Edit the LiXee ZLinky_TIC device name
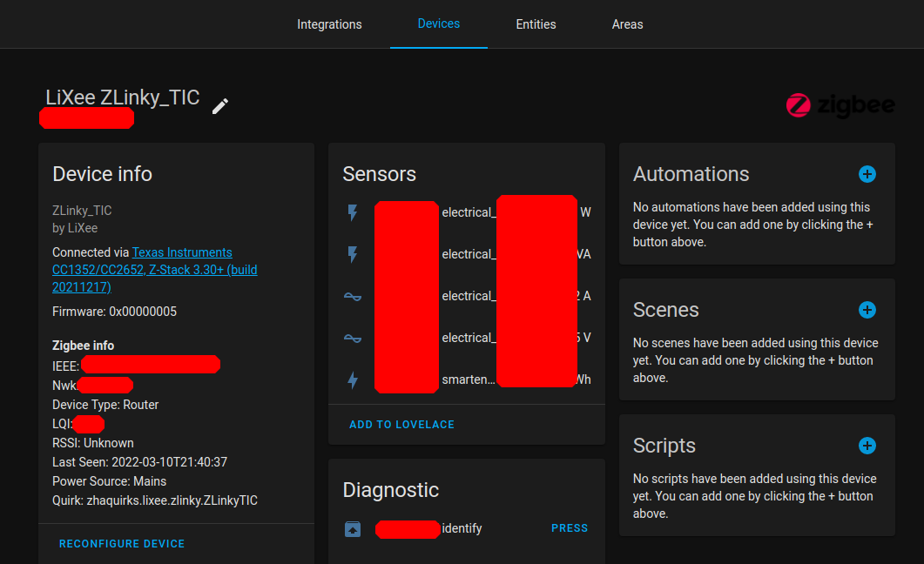The width and height of the screenshot is (924, 564). 219,106
